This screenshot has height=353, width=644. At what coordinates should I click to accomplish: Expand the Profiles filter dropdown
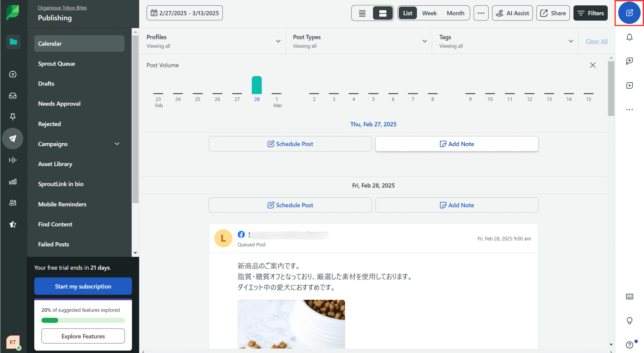[278, 41]
